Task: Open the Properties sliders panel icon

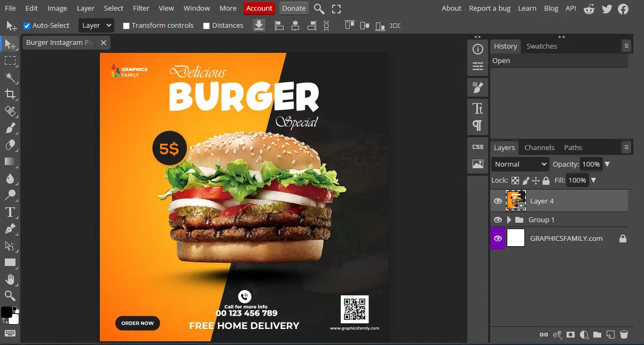Action: [478, 66]
